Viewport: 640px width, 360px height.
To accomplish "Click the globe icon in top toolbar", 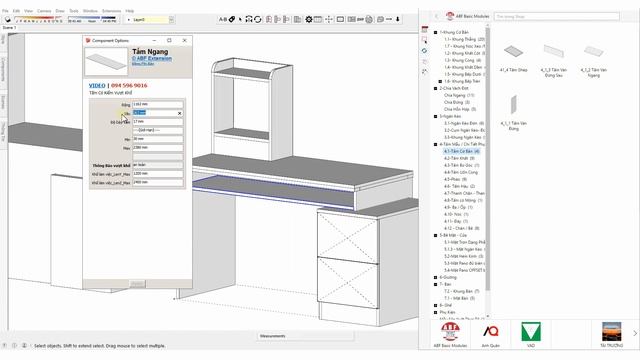I will (369, 19).
